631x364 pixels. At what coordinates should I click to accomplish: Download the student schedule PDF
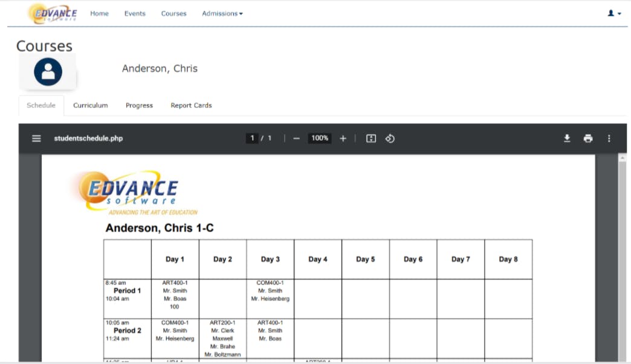click(x=567, y=138)
